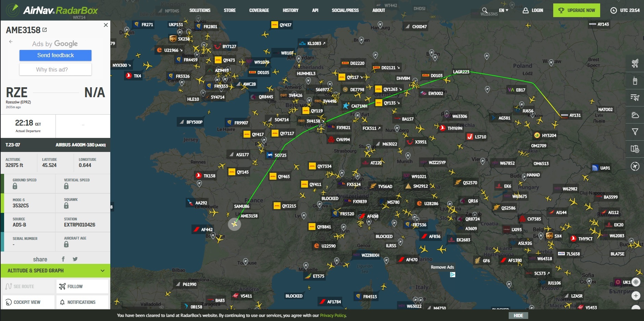
Task: Open the Privacy Policy link
Action: [x=333, y=316]
